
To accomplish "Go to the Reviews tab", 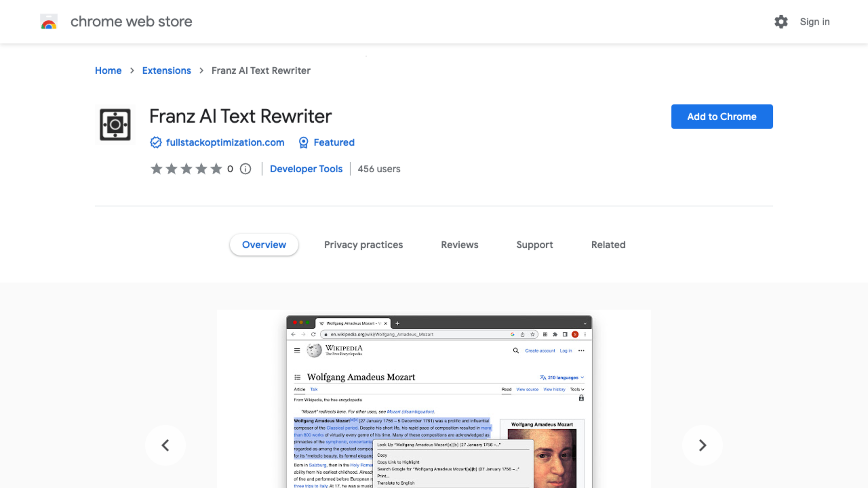I will pos(459,245).
